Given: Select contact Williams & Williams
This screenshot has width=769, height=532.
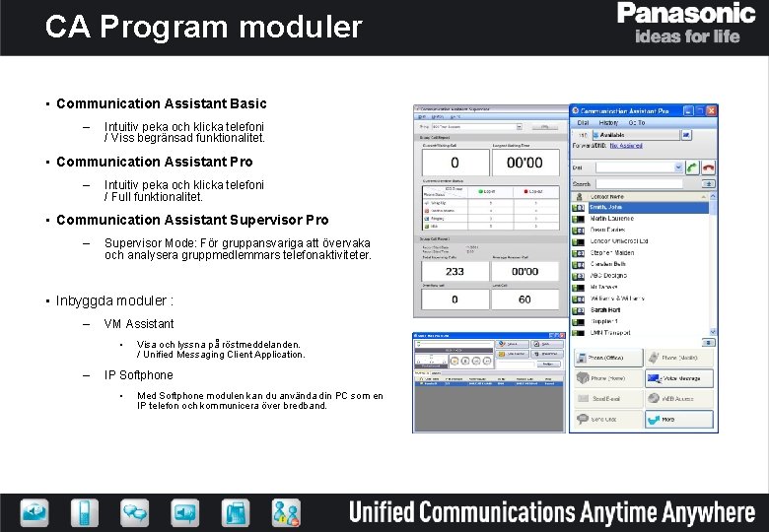Looking at the screenshot, I should (x=617, y=299).
